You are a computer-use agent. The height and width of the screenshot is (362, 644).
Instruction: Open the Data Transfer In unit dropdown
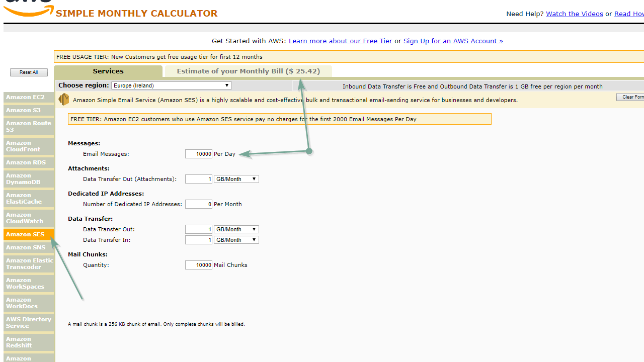[236, 240]
